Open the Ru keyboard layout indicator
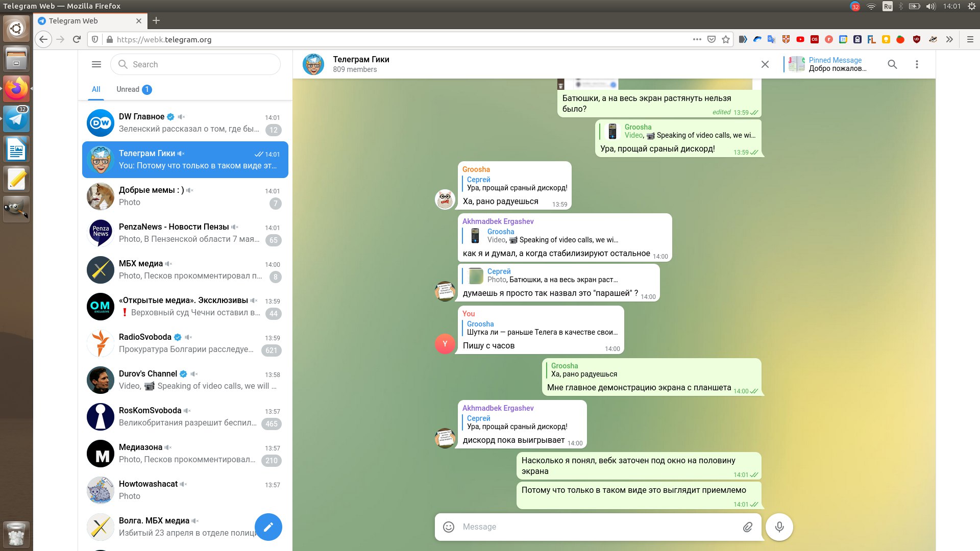This screenshot has height=551, width=980. [888, 6]
